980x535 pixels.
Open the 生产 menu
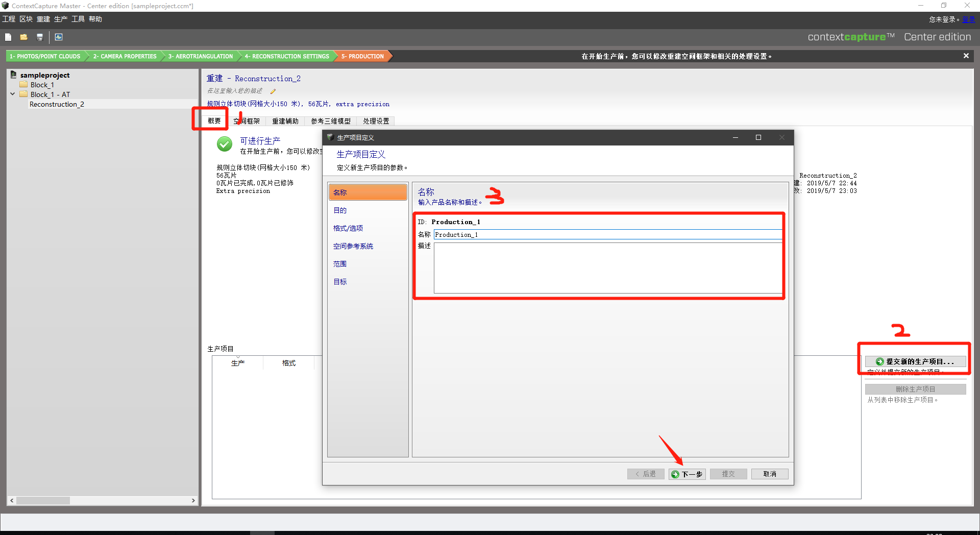pyautogui.click(x=60, y=19)
